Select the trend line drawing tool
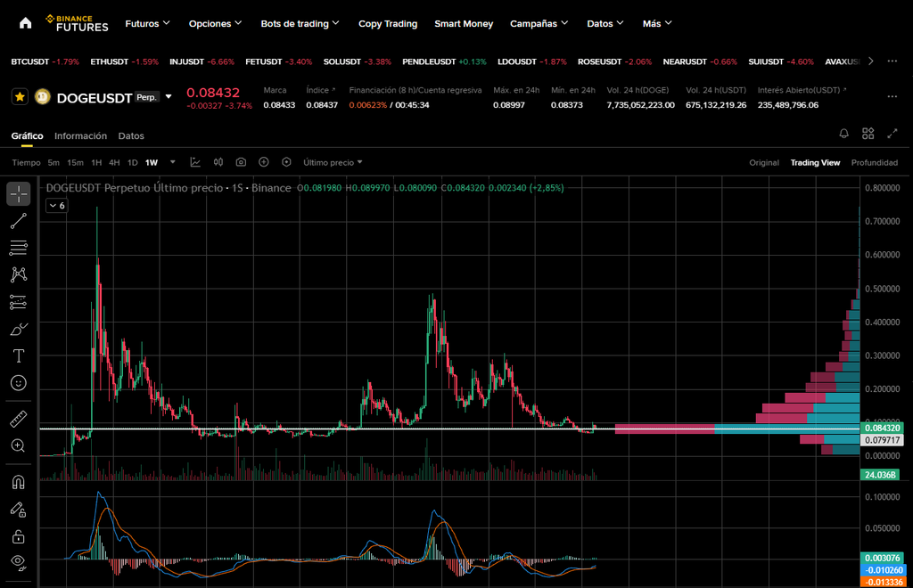The height and width of the screenshot is (588, 913). click(x=19, y=221)
